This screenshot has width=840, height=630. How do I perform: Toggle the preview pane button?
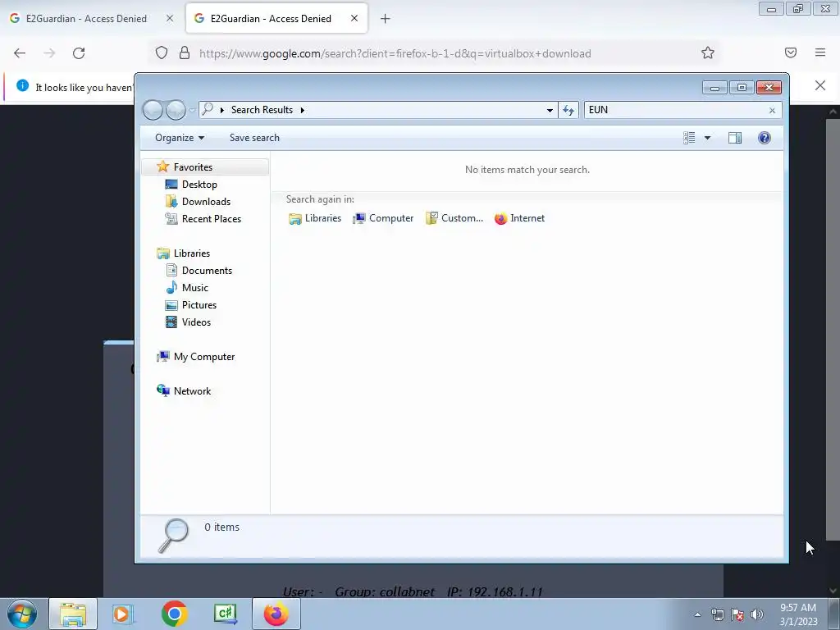735,138
